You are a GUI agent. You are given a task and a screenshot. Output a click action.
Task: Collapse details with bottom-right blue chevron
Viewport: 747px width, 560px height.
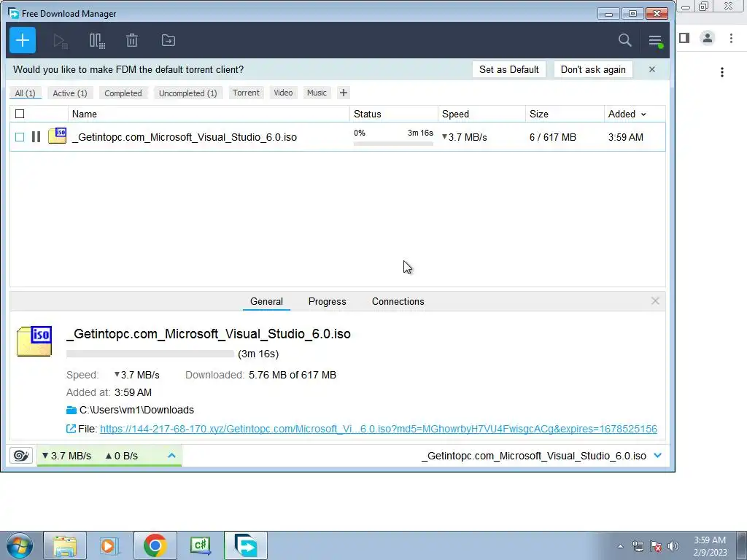[658, 456]
